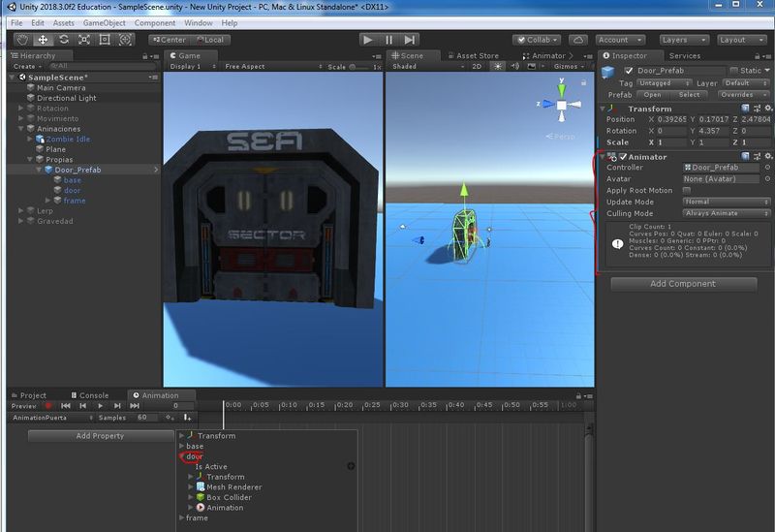The image size is (775, 532).
Task: Open Transform component help icon
Action: [745, 109]
